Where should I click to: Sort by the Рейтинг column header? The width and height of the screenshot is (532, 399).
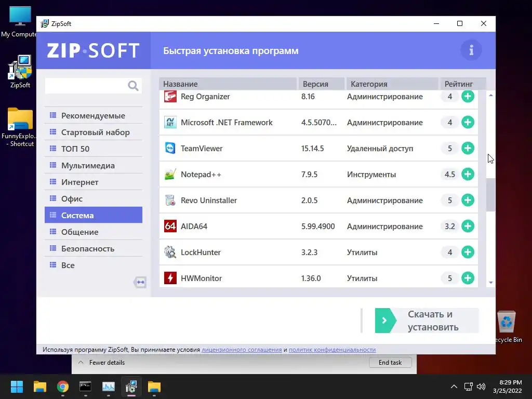coord(463,84)
